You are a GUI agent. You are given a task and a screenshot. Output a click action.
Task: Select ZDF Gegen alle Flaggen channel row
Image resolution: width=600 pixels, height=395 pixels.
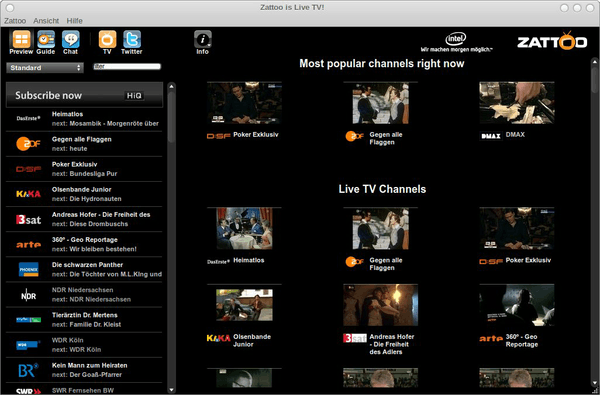pyautogui.click(x=84, y=144)
